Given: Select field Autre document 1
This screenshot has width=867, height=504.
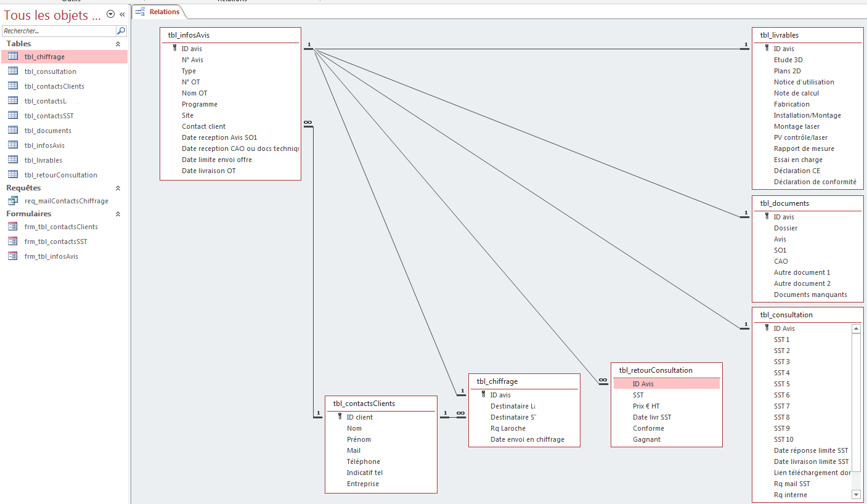Looking at the screenshot, I should [802, 272].
